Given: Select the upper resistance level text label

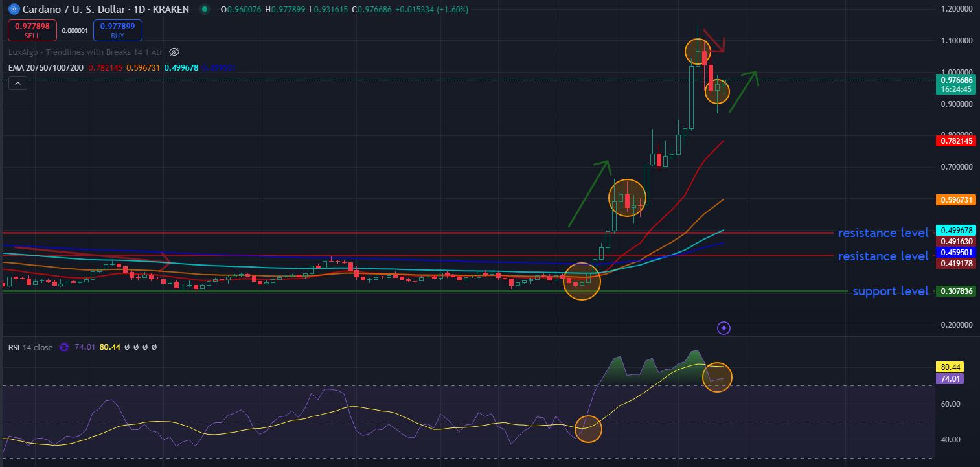Looking at the screenshot, I should coord(883,233).
